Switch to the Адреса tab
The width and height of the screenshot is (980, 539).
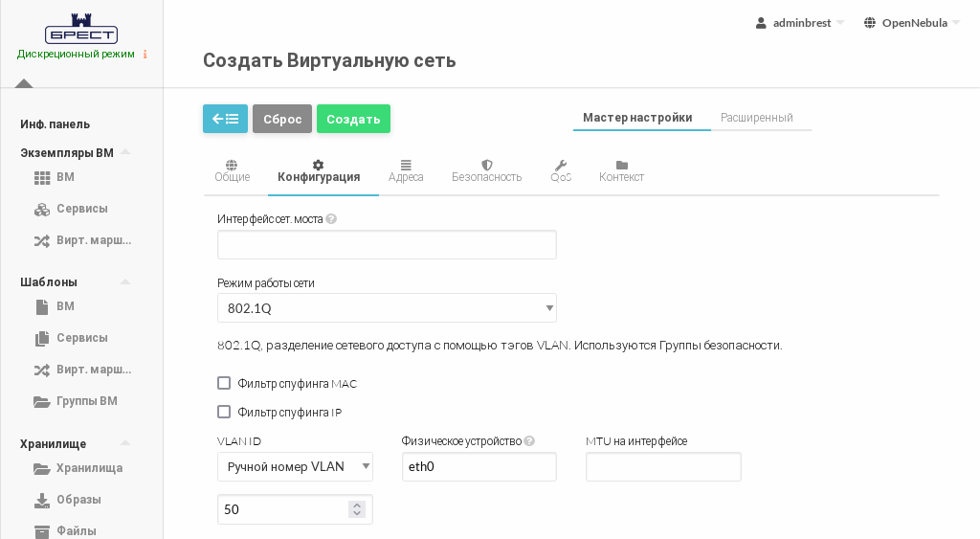tap(406, 170)
